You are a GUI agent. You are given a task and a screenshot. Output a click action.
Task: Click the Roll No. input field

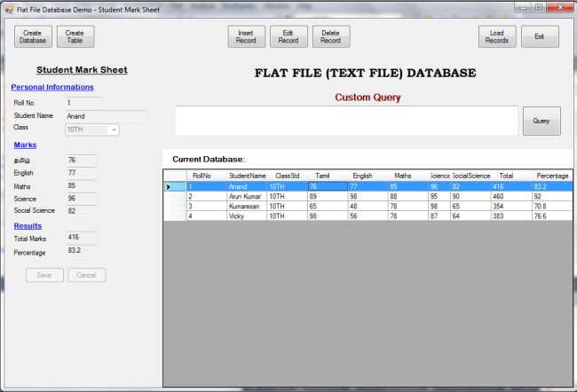pos(83,103)
